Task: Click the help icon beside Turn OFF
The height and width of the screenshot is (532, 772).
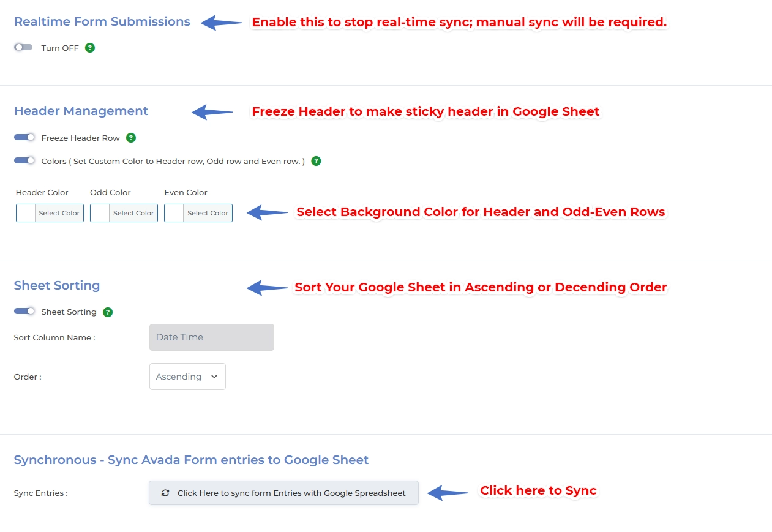Action: tap(90, 48)
